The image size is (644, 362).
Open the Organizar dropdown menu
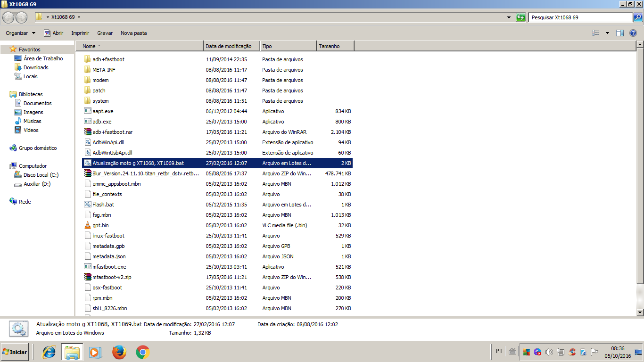click(20, 33)
